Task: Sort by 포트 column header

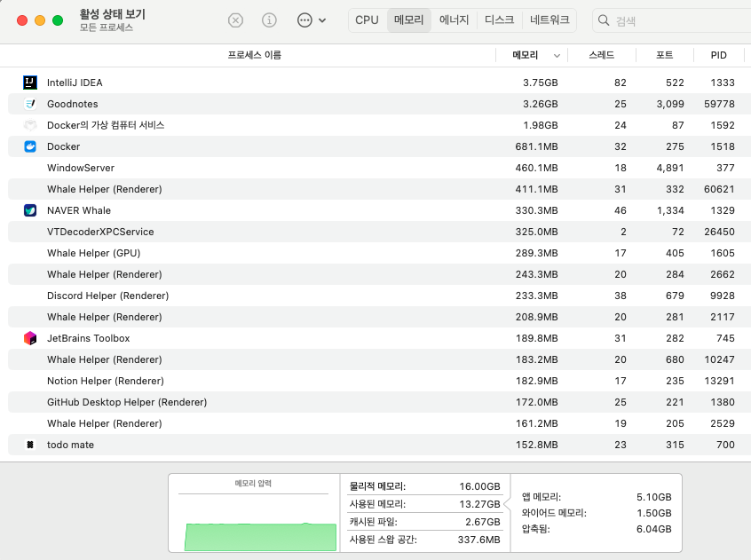Action: [664, 55]
